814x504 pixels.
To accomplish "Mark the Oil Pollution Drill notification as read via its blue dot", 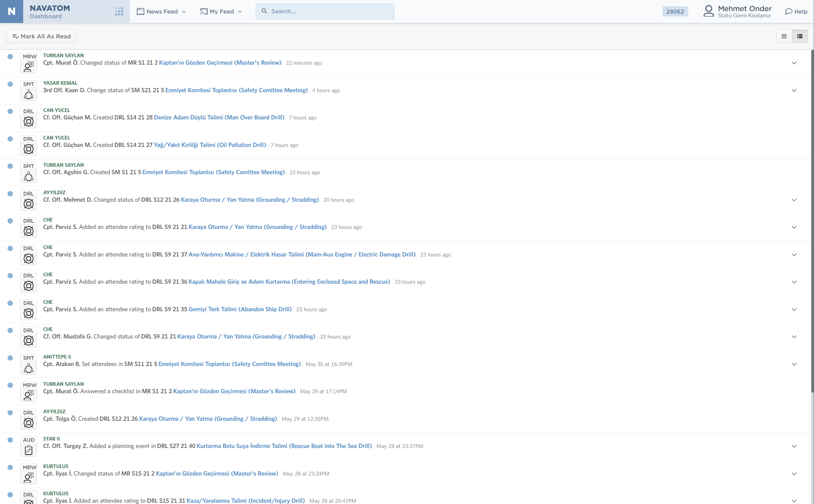I will (10, 139).
